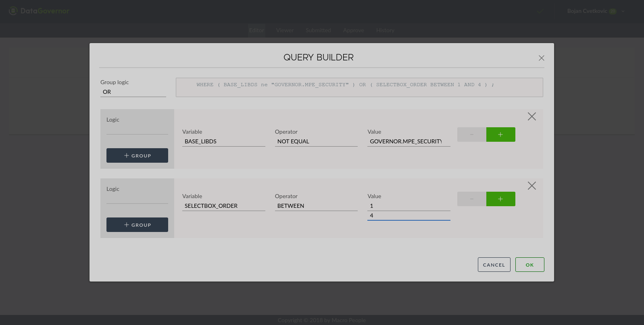Click the minus button in the SELECTBOX_ORDER row

tap(471, 199)
